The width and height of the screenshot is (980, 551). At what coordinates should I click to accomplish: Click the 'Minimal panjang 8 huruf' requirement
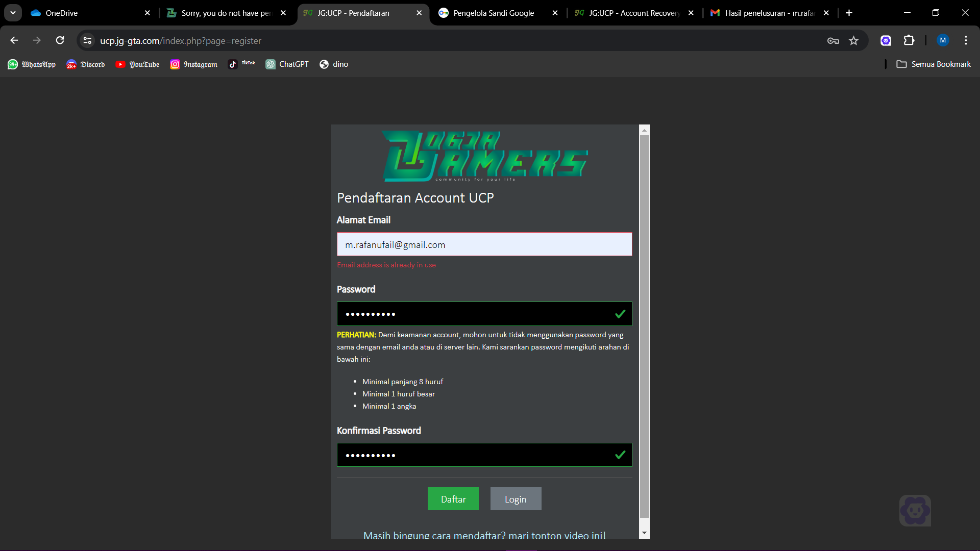(x=403, y=382)
